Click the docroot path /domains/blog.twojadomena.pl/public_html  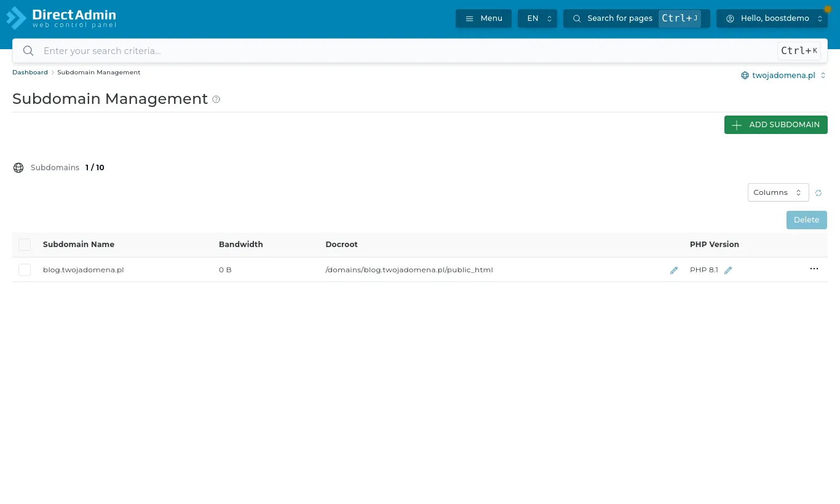(x=409, y=270)
